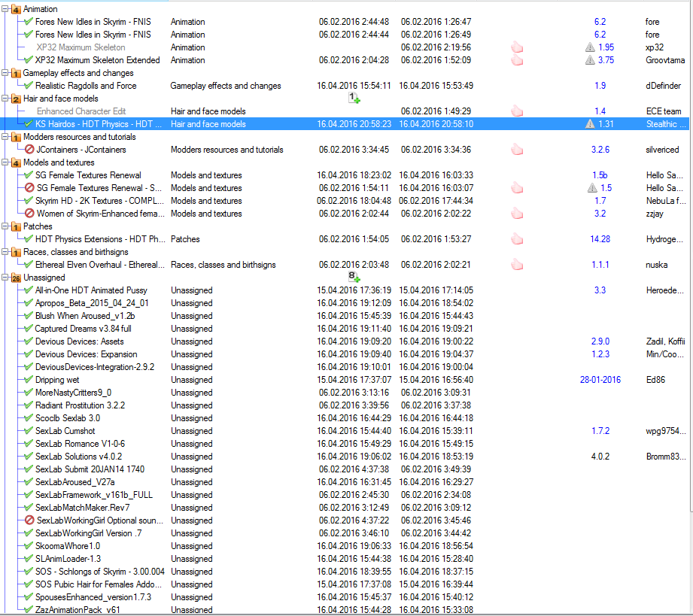Click endorse hand icon for XP32 Maximum Skeleton
Viewport: 693px width, 616px height.
click(517, 47)
